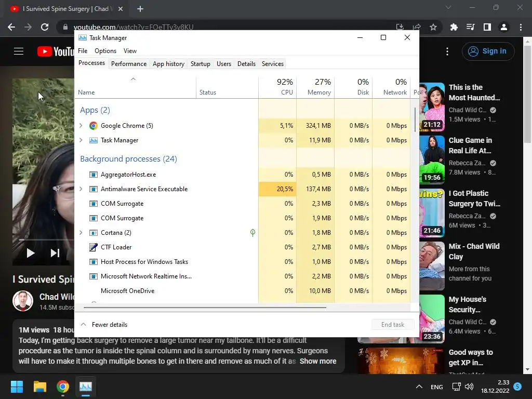The height and width of the screenshot is (399, 532).
Task: Expand Cortana process group
Action: pyautogui.click(x=81, y=233)
